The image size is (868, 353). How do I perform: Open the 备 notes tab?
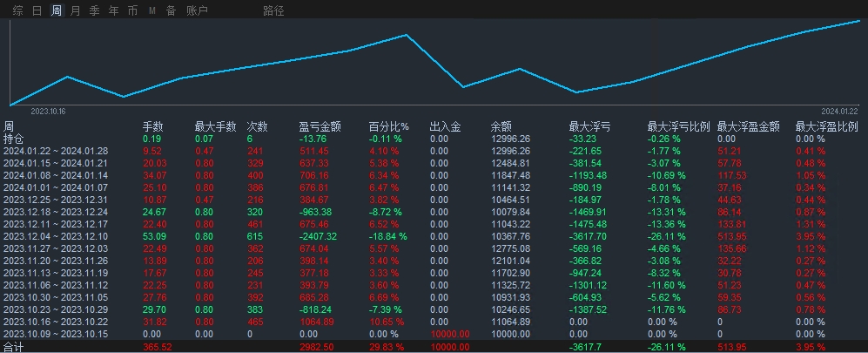coord(172,10)
